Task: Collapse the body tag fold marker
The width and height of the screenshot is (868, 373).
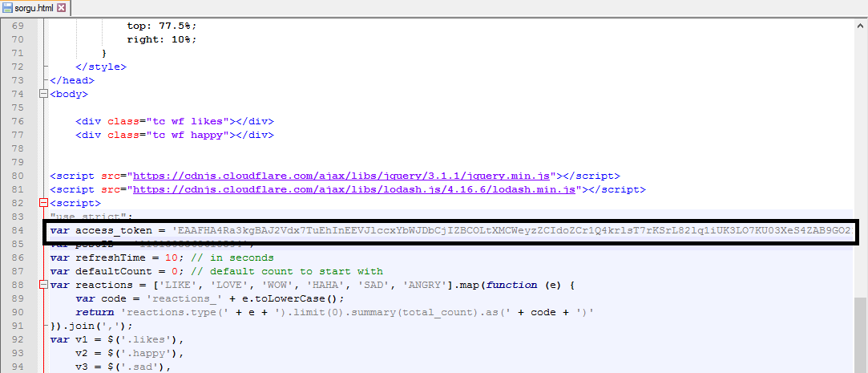Action: [x=43, y=95]
